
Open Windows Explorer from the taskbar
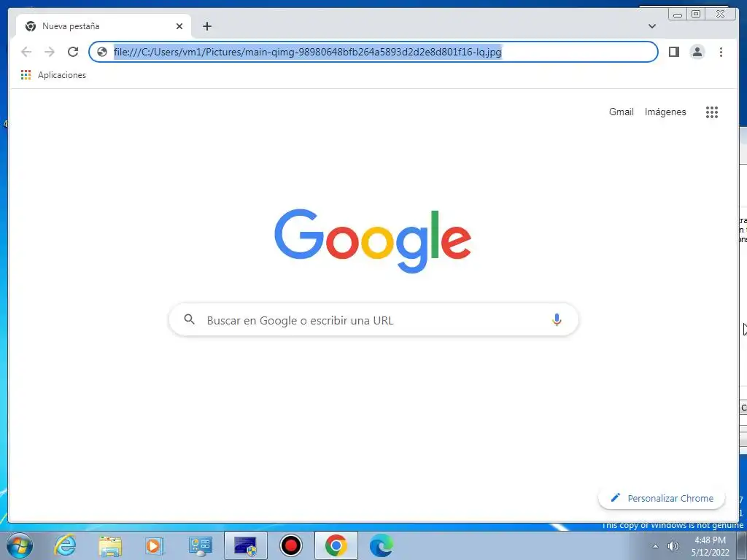(x=111, y=546)
